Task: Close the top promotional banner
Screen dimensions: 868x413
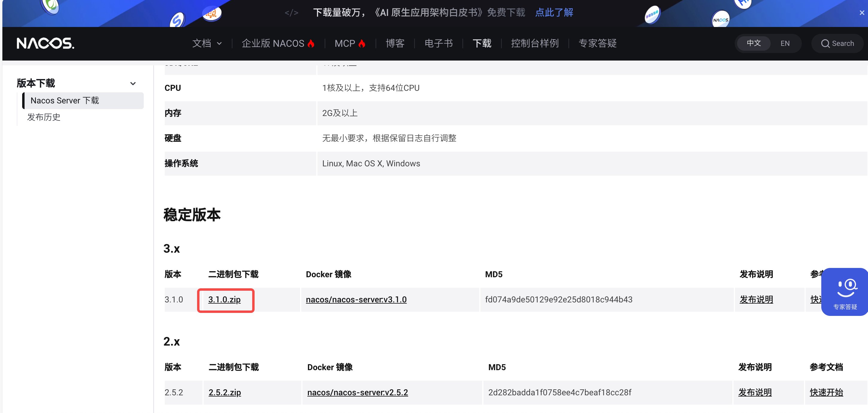Action: point(862,13)
